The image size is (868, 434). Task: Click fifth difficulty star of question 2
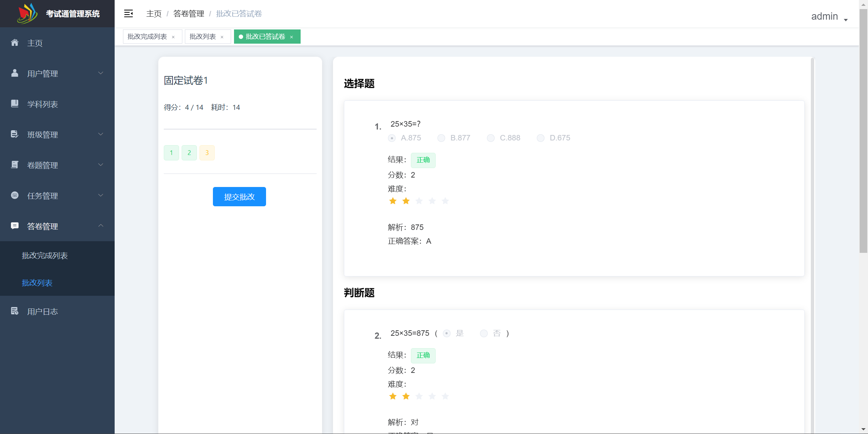(445, 396)
